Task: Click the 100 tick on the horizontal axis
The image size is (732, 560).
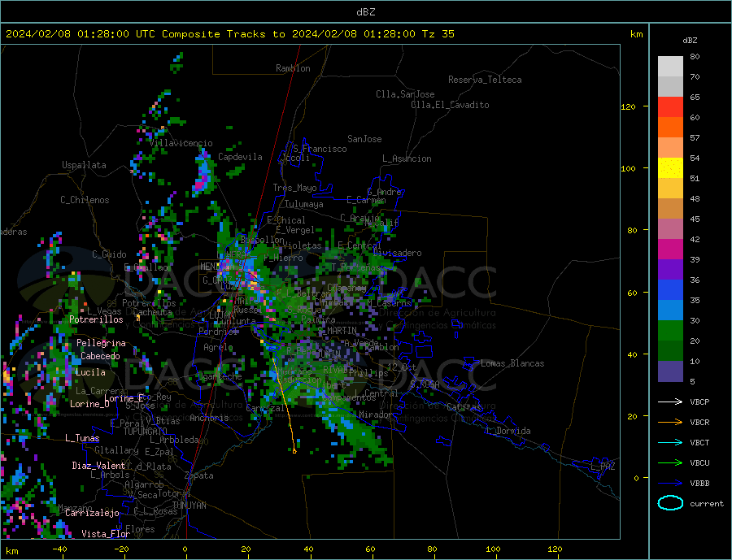Action: pyautogui.click(x=493, y=549)
